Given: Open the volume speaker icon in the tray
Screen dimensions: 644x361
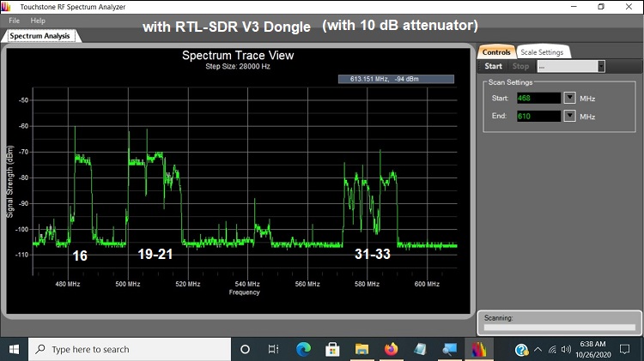Looking at the screenshot, I should pyautogui.click(x=566, y=349).
